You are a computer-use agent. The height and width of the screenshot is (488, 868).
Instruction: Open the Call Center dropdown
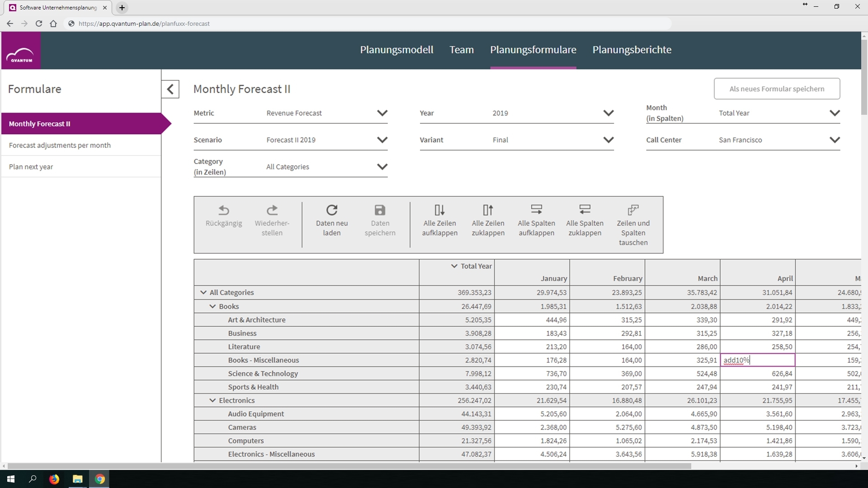coord(835,140)
